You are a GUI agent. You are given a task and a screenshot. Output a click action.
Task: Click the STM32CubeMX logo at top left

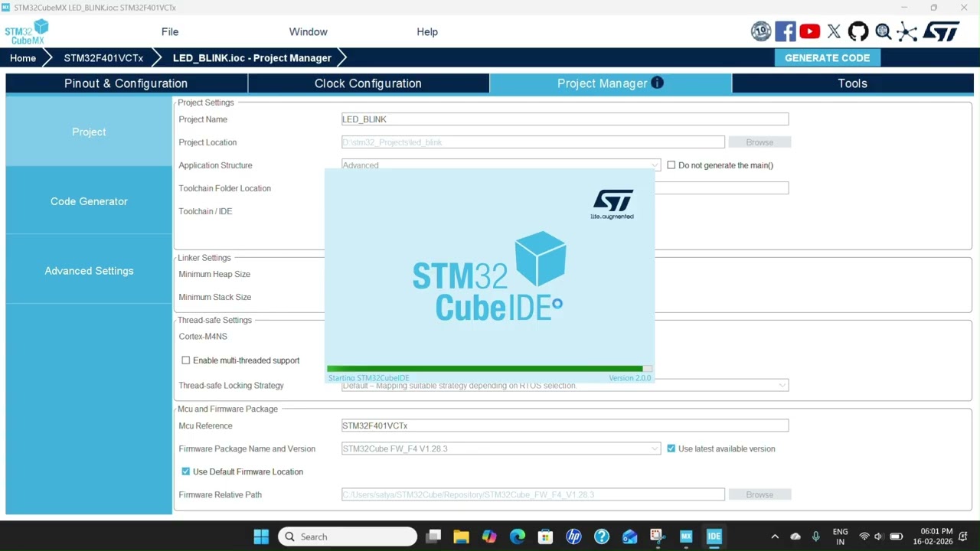(27, 31)
